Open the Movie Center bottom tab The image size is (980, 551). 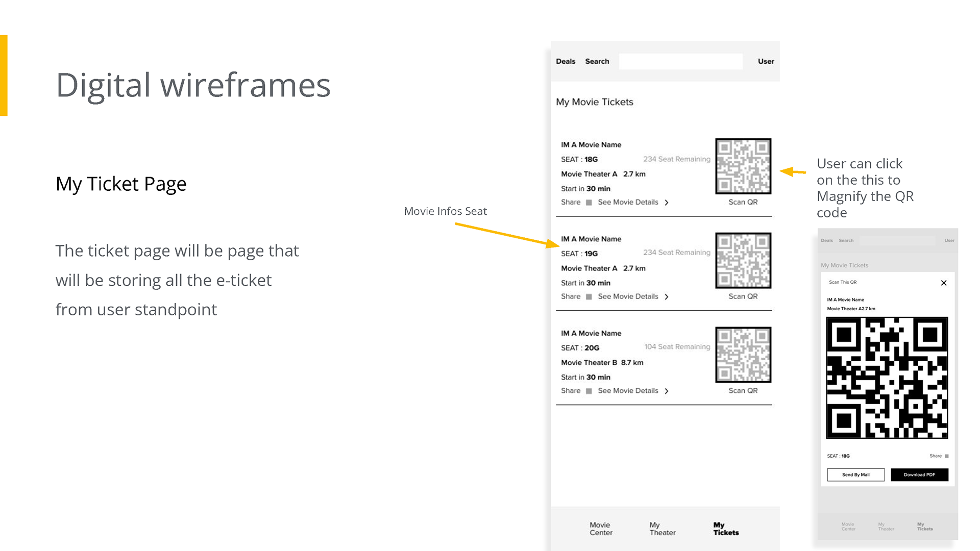601,529
